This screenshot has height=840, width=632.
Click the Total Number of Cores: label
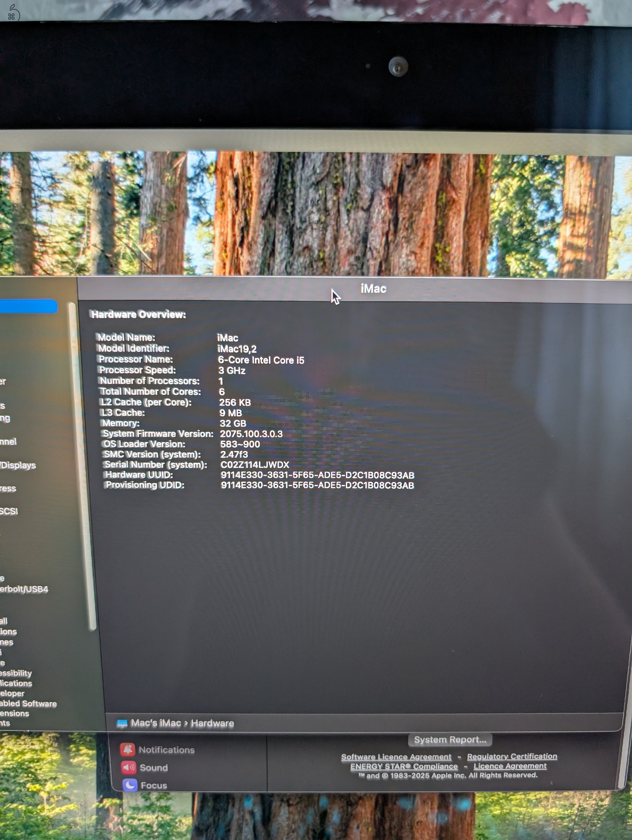click(x=150, y=391)
